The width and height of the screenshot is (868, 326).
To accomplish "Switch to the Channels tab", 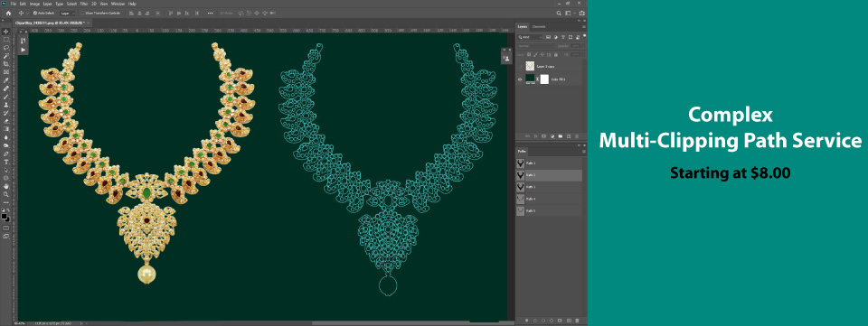I will (x=539, y=26).
